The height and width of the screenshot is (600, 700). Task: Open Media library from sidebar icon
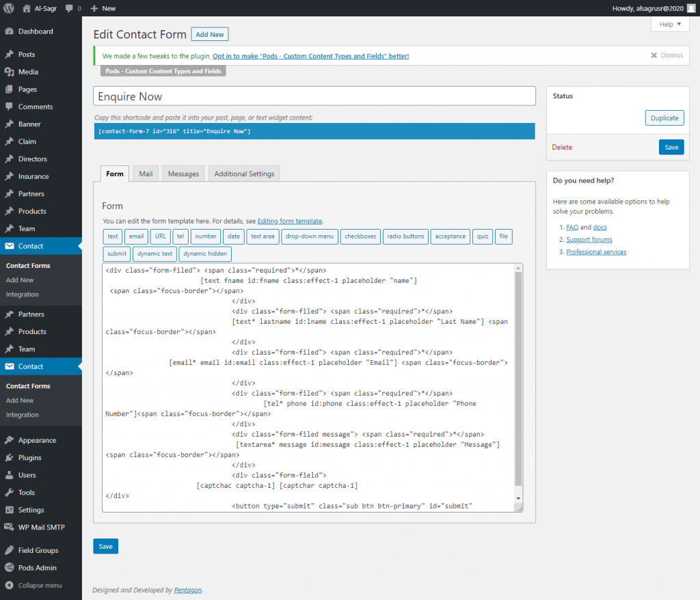point(9,72)
